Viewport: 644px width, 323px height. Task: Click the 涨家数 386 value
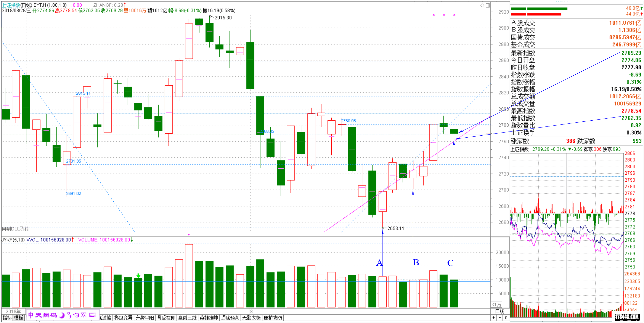point(571,141)
